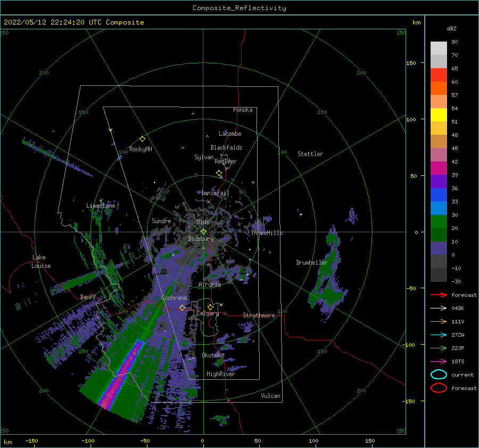Pick the orange 60 dBZ legend swatch
The image size is (479, 448).
pyautogui.click(x=439, y=88)
